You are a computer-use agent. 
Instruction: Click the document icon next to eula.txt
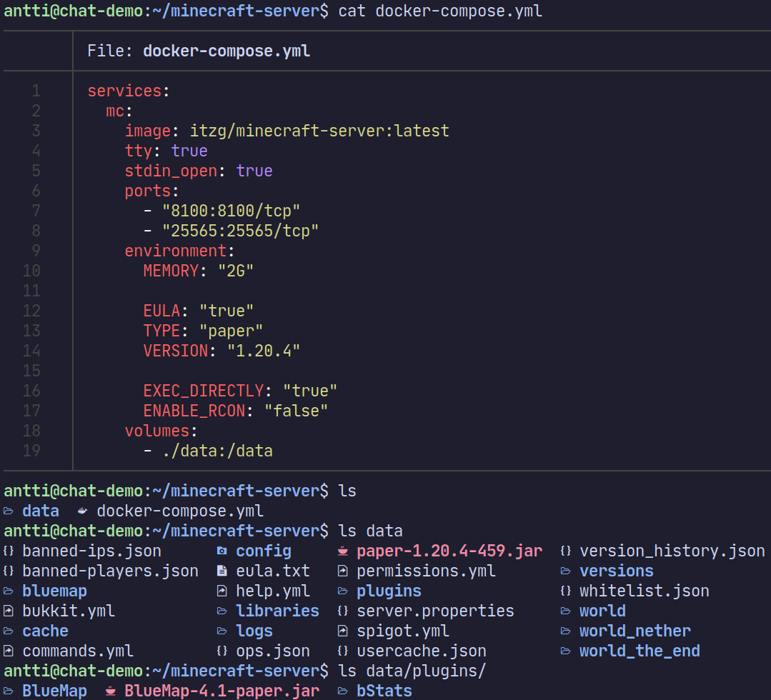click(222, 571)
